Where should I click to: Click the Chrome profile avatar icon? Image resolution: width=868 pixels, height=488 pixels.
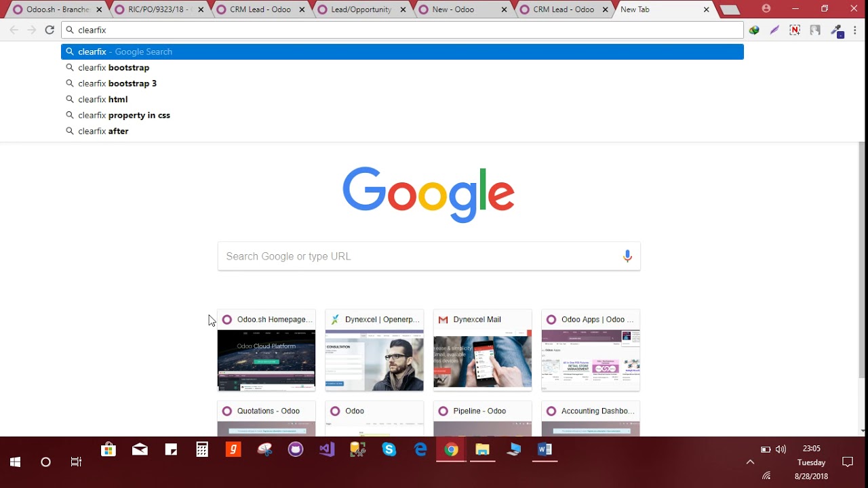tap(766, 9)
